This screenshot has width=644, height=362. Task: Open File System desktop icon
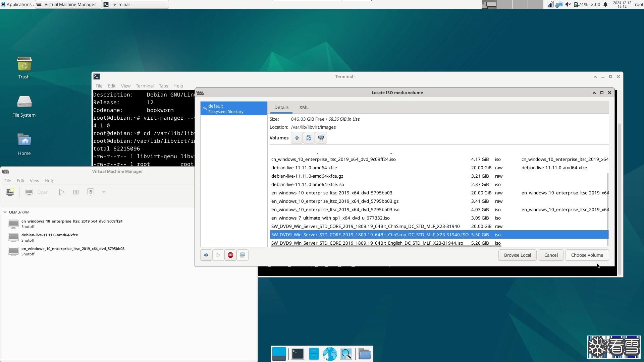click(24, 106)
